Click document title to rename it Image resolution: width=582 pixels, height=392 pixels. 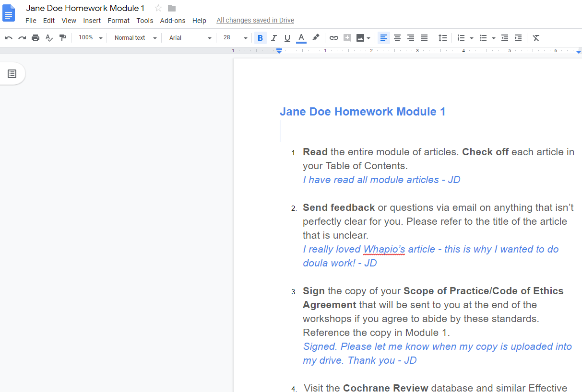tap(85, 8)
